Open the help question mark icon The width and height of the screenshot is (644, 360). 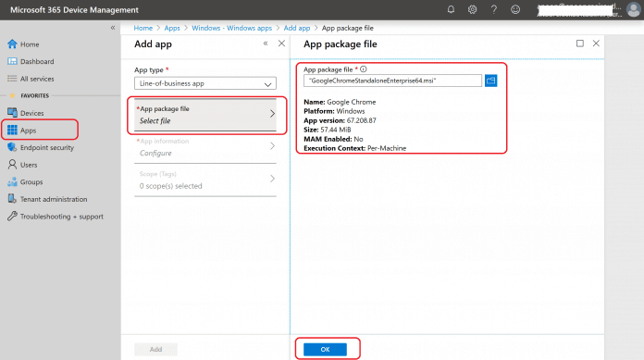coord(494,9)
